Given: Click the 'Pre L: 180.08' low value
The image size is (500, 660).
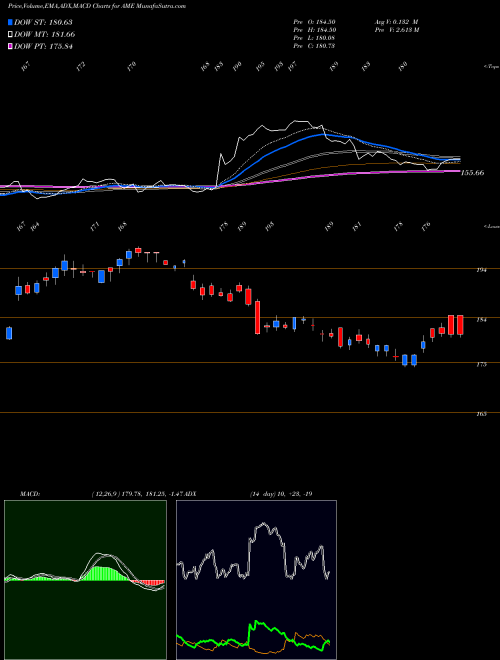Looking at the screenshot, I should pyautogui.click(x=314, y=38).
